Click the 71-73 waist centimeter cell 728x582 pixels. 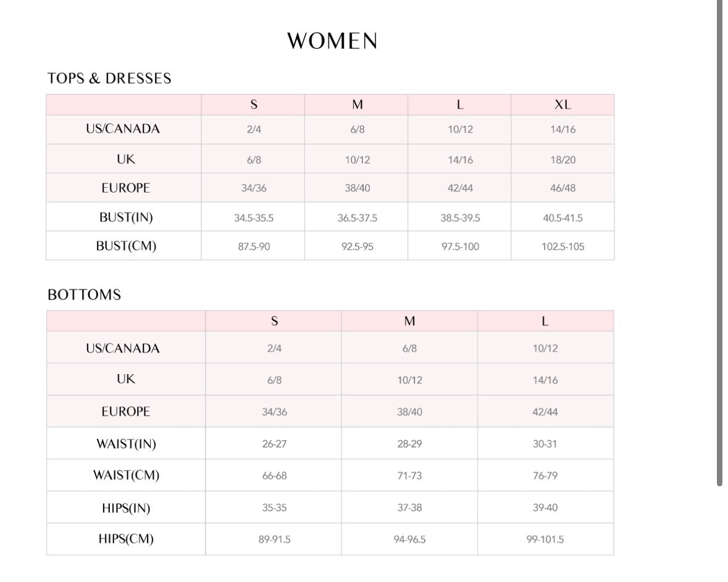(409, 476)
